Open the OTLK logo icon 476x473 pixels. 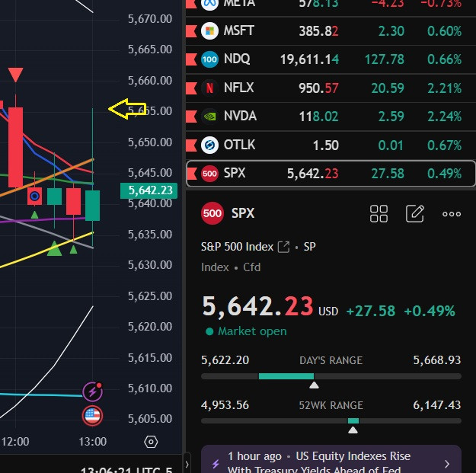[x=209, y=145]
